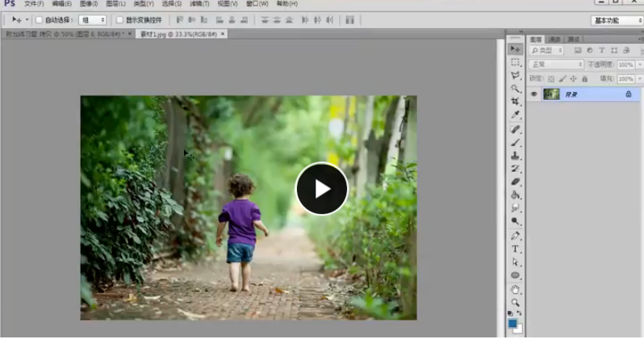
Task: Select the Brush tool
Action: coord(515,143)
